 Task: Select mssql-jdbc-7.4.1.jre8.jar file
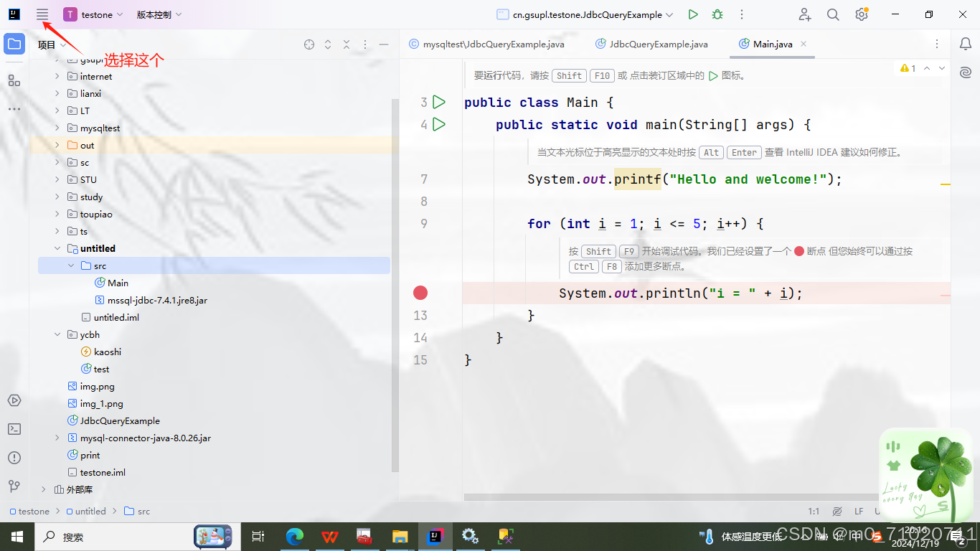(x=151, y=300)
